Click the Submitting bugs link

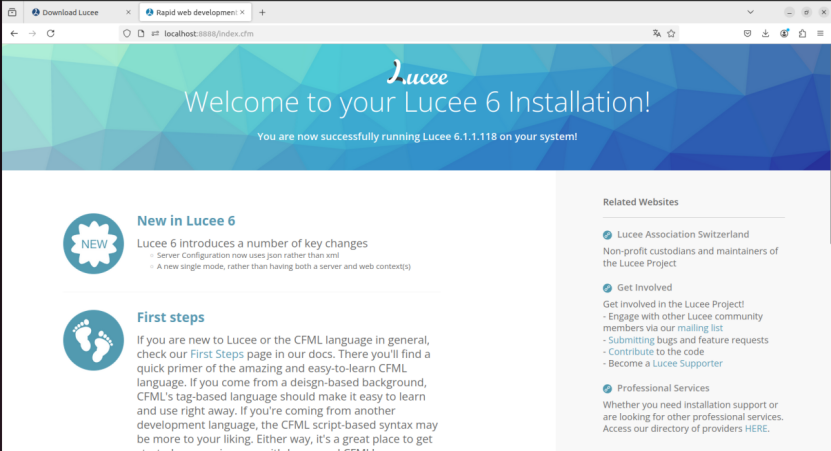[x=633, y=340]
